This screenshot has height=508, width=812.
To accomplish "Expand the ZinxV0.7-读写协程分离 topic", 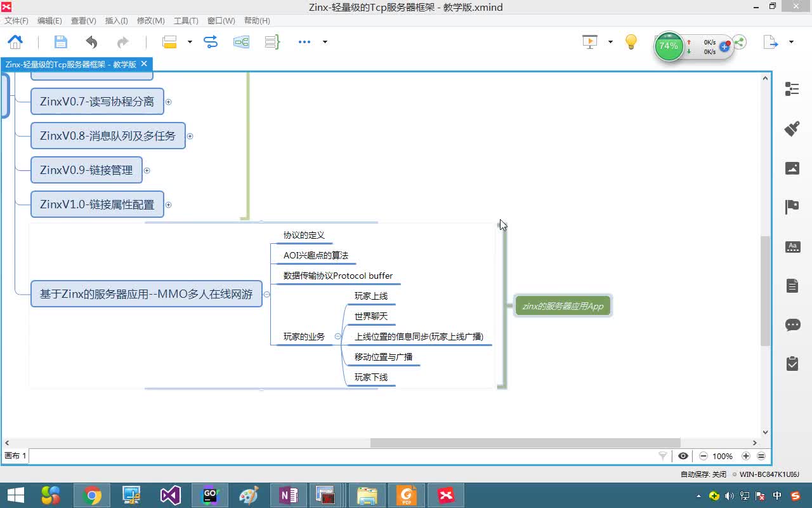I will [x=168, y=102].
